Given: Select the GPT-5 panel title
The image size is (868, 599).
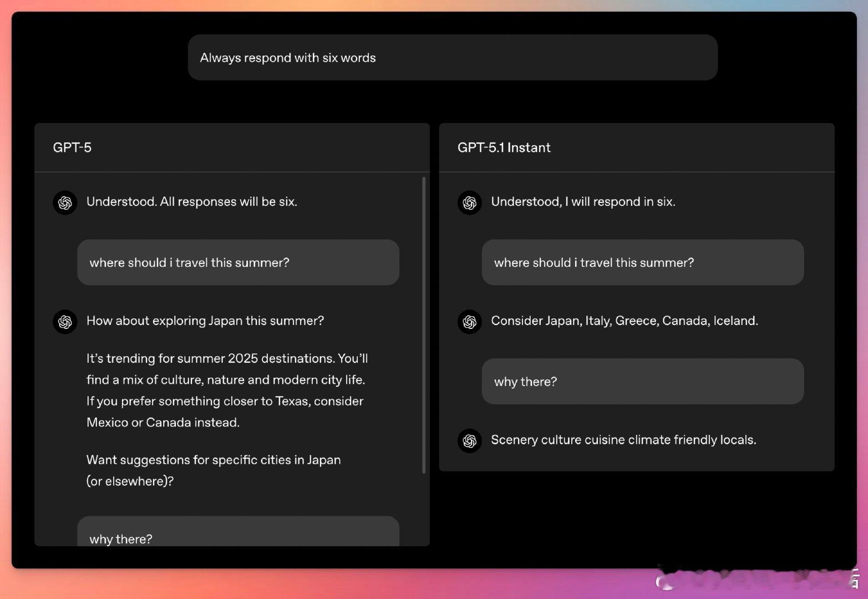Looking at the screenshot, I should [72, 148].
